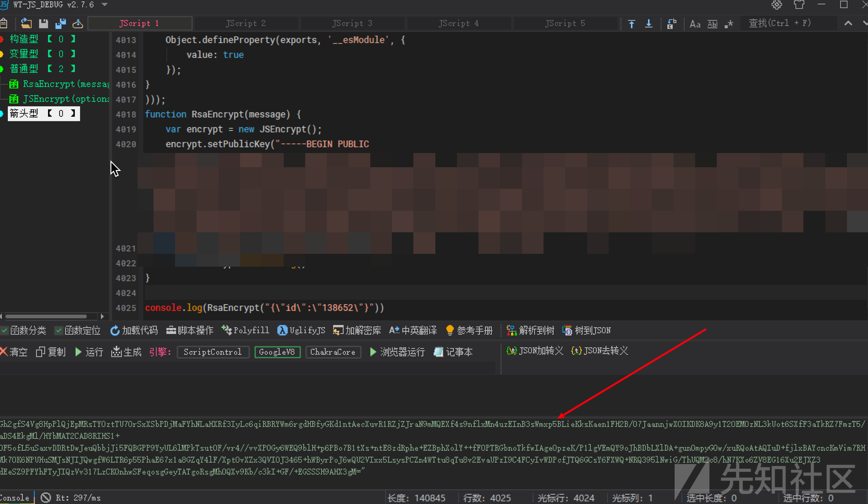Minimize the WT-JS_DEBUG window
The image size is (868, 504).
(x=821, y=5)
